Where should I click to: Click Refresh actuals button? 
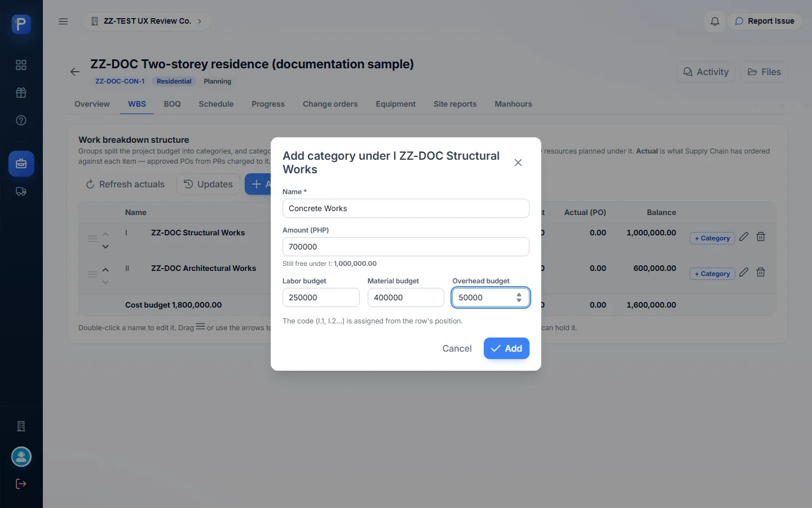pyautogui.click(x=125, y=184)
